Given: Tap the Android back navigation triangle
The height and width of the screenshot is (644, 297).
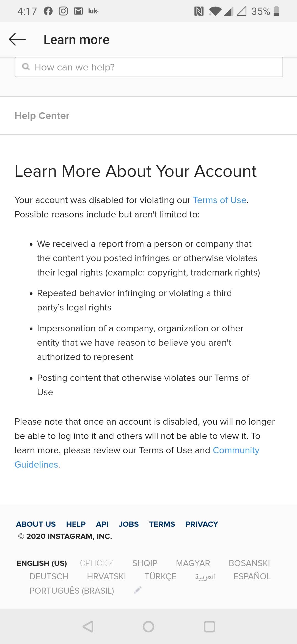Looking at the screenshot, I should pyautogui.click(x=88, y=627).
